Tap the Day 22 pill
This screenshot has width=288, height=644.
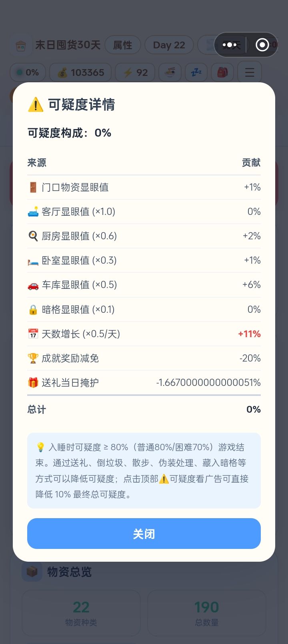tap(169, 45)
